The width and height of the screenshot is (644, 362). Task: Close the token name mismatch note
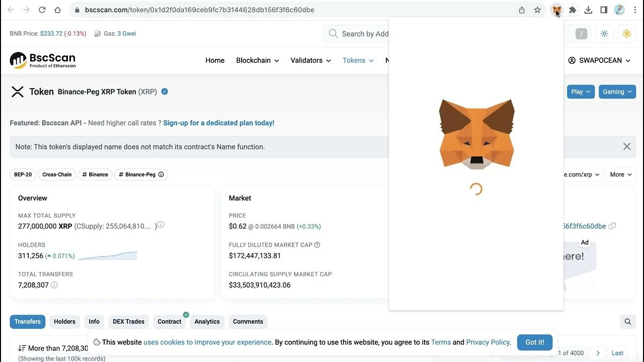[x=627, y=147]
